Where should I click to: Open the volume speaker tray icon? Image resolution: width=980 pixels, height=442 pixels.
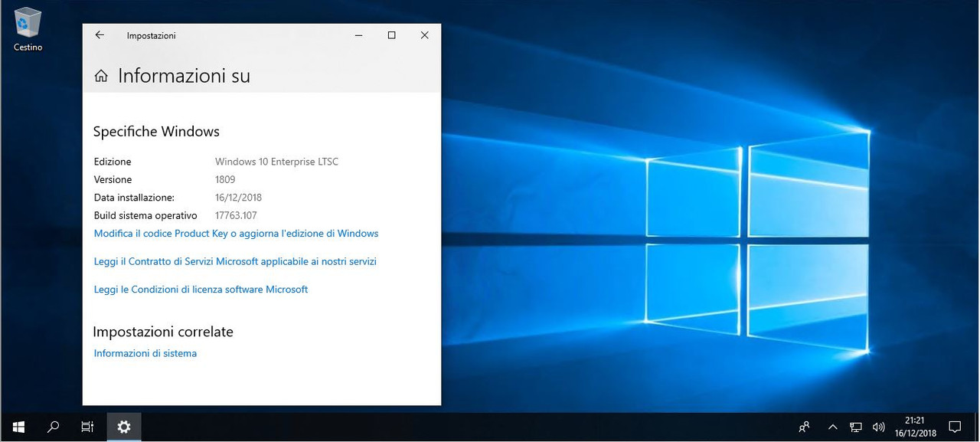tap(879, 427)
